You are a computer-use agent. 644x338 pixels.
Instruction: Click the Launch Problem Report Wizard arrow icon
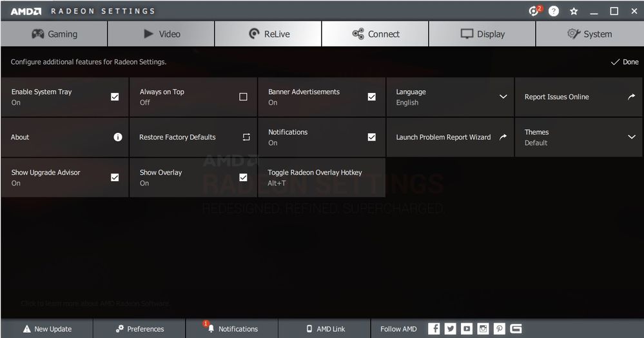pos(503,137)
